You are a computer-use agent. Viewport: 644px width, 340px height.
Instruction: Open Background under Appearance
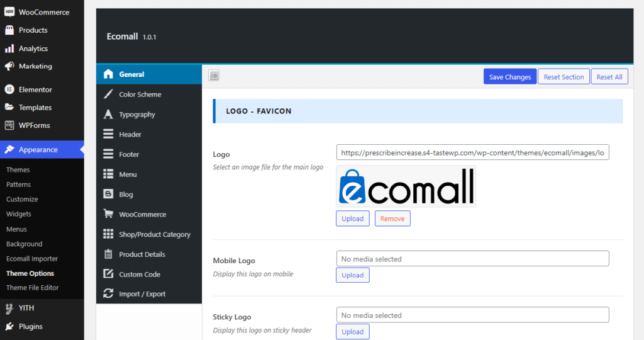pyautogui.click(x=25, y=244)
